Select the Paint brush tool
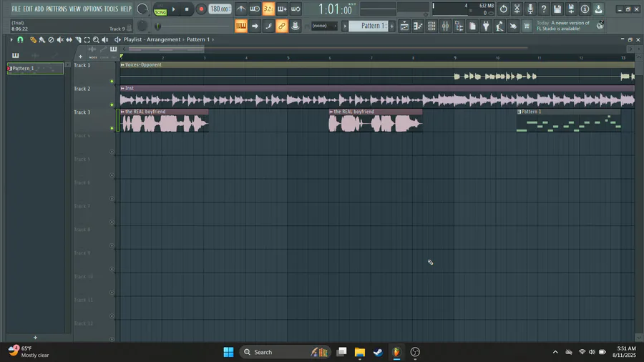This screenshot has height=362, width=644. pyautogui.click(x=42, y=40)
